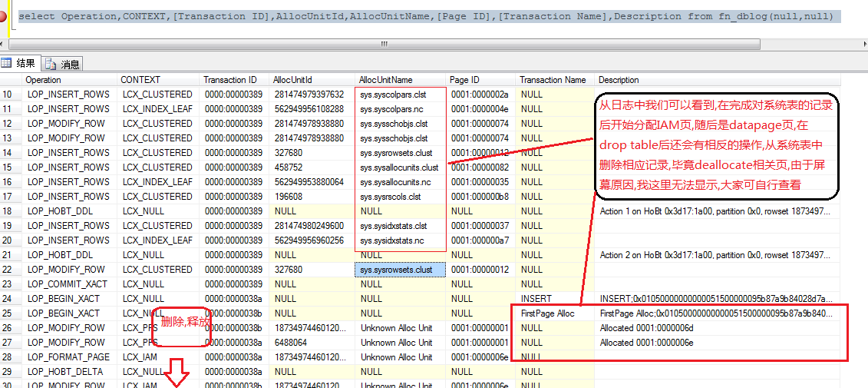The image size is (868, 388).
Task: Click Page ID 0001:000000a7
Action: [480, 240]
